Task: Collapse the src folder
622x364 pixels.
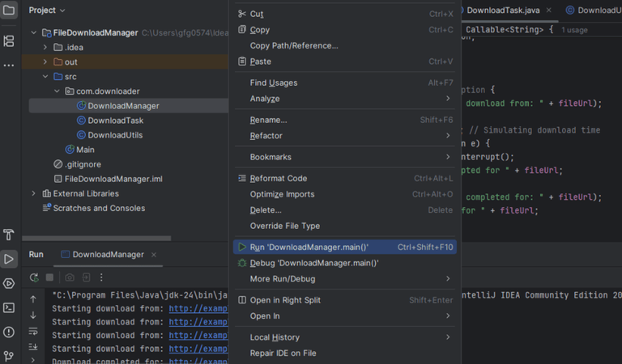Action: 45,77
